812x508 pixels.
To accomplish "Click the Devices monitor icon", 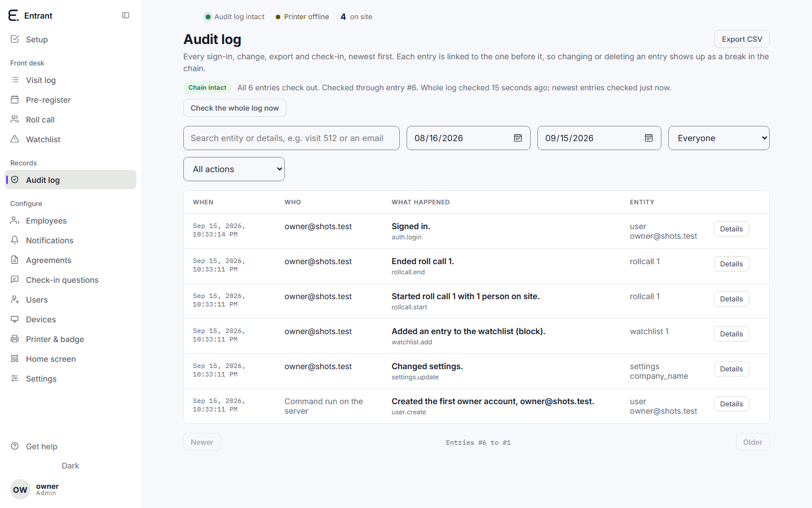I will pyautogui.click(x=15, y=319).
